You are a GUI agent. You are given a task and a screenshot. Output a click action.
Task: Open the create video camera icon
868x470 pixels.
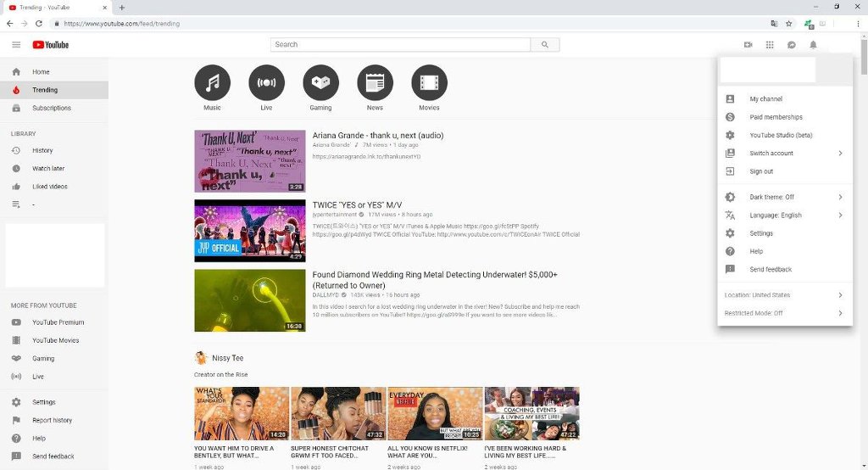coord(748,45)
